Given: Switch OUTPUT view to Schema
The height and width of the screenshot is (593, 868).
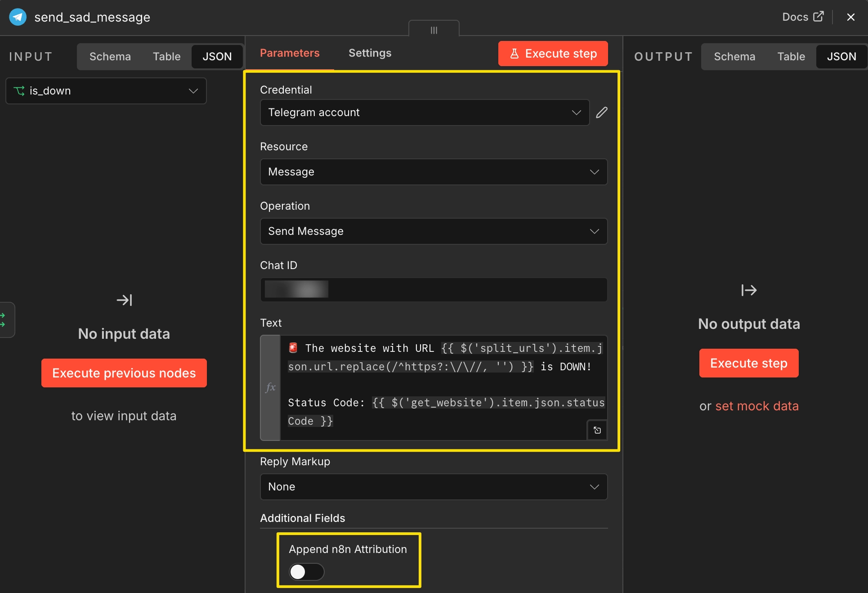Looking at the screenshot, I should point(734,57).
